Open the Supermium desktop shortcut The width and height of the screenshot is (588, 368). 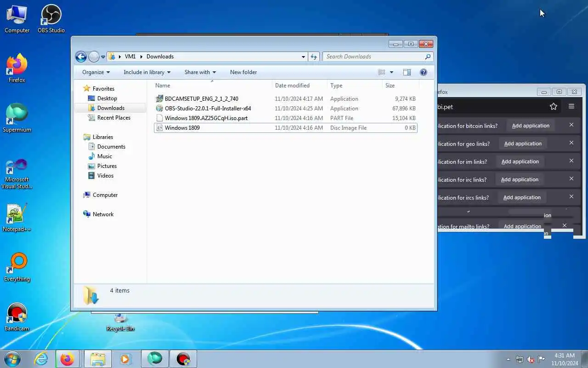click(x=17, y=118)
